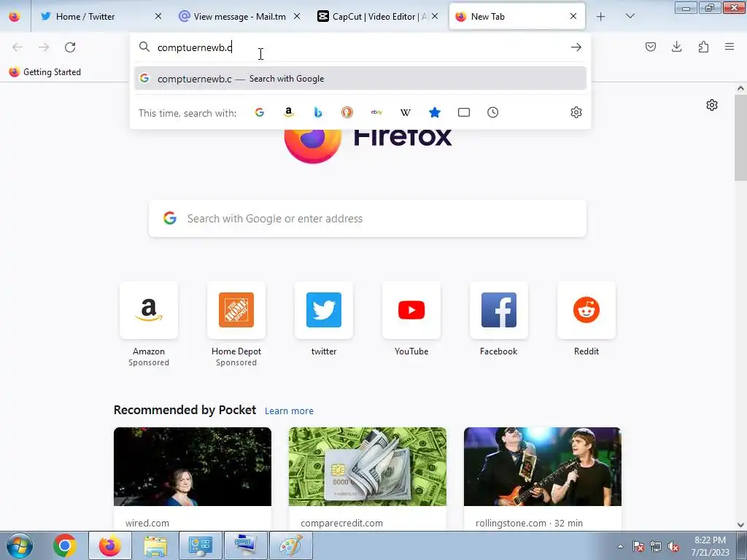Open the wired.com Pocket story

point(193,478)
